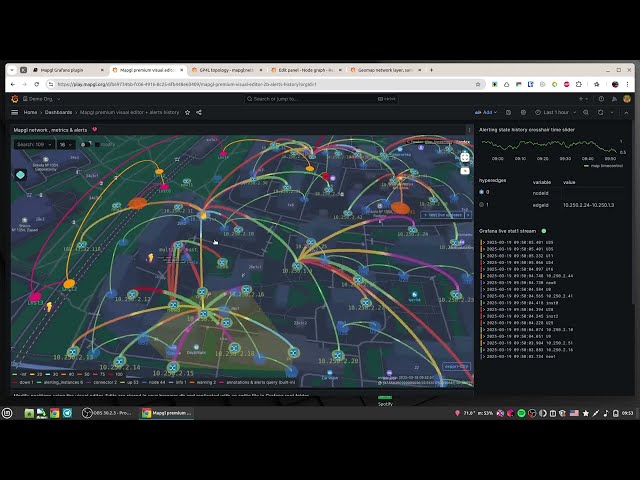The image size is (640, 480).
Task: Open the system start menu in taskbar
Action: (x=7, y=413)
